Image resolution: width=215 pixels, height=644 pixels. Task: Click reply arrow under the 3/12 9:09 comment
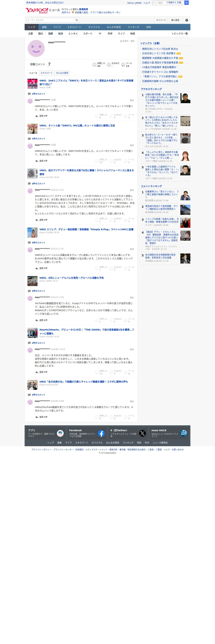point(37,417)
